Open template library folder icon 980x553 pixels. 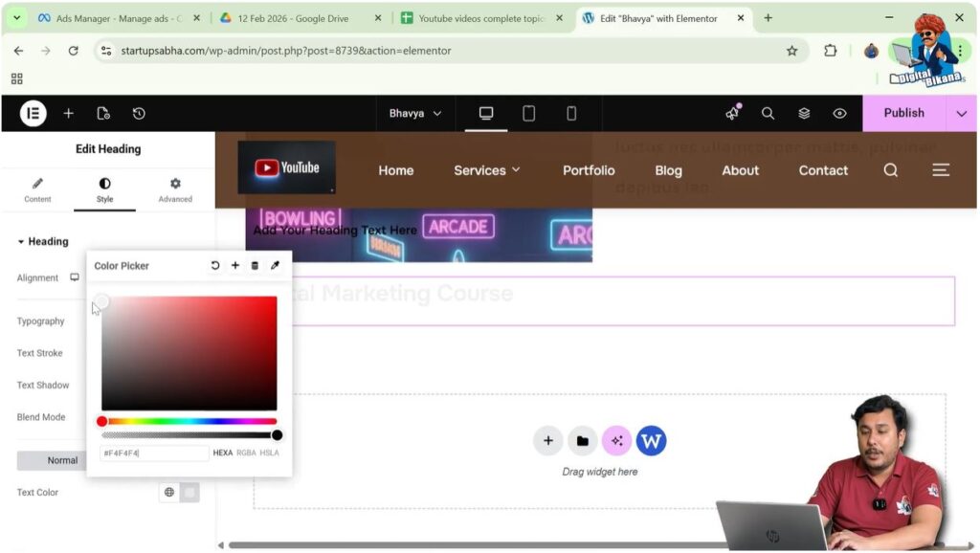pos(582,441)
